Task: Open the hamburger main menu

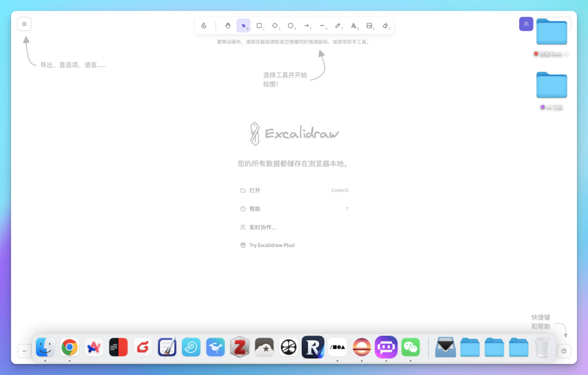Action: pyautogui.click(x=24, y=24)
